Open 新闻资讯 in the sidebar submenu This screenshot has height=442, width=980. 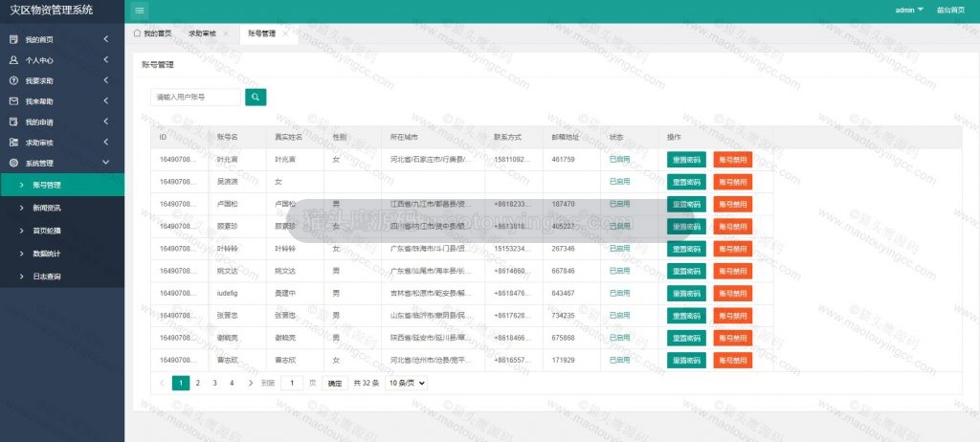tap(62, 208)
